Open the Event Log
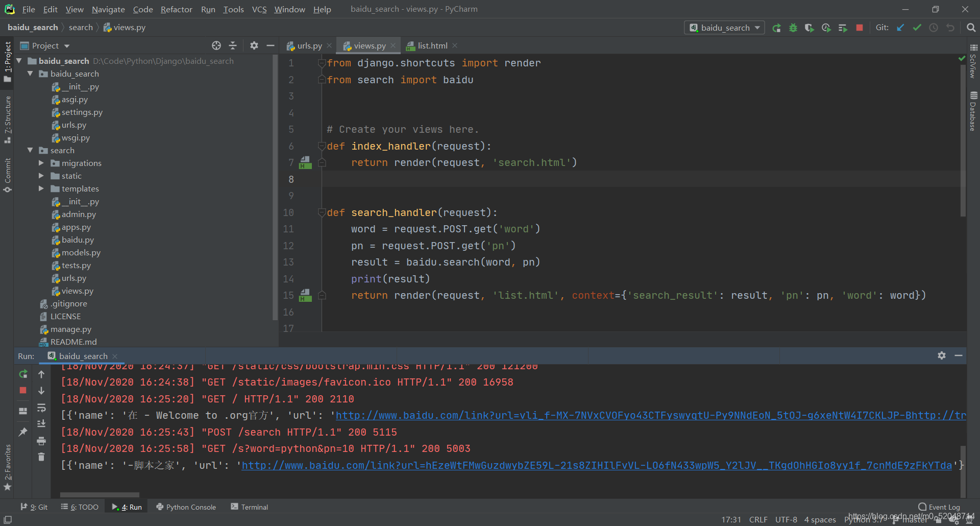This screenshot has height=526, width=980. pos(939,507)
